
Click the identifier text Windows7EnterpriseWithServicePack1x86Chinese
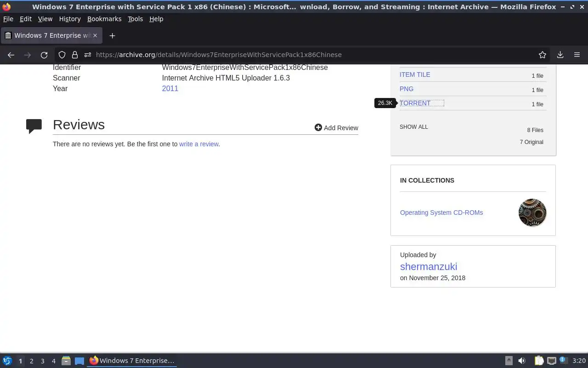[245, 67]
